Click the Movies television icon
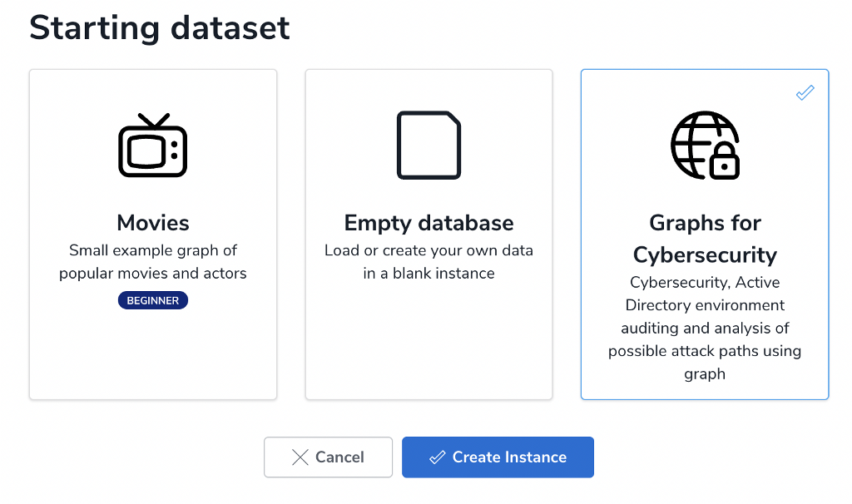Image resolution: width=852 pixels, height=504 pixels. tap(153, 145)
